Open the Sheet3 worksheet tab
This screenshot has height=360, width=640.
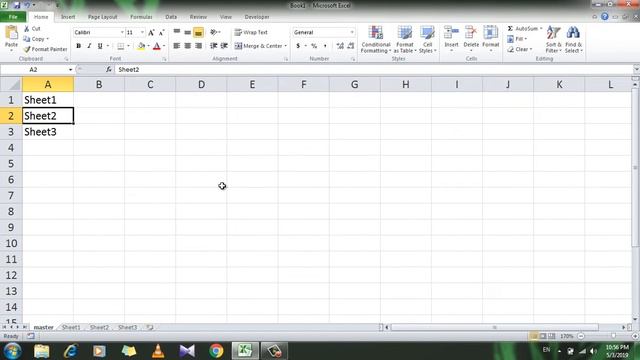coord(127,327)
